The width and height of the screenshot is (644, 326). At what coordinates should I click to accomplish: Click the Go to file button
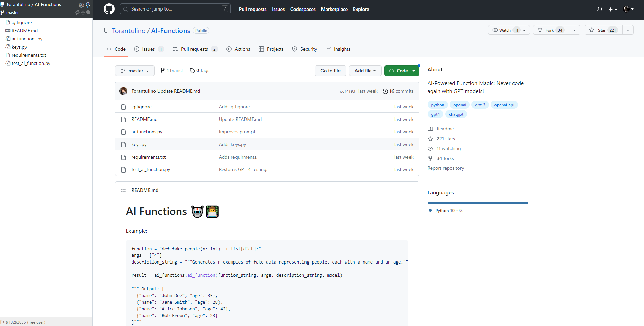click(x=330, y=71)
